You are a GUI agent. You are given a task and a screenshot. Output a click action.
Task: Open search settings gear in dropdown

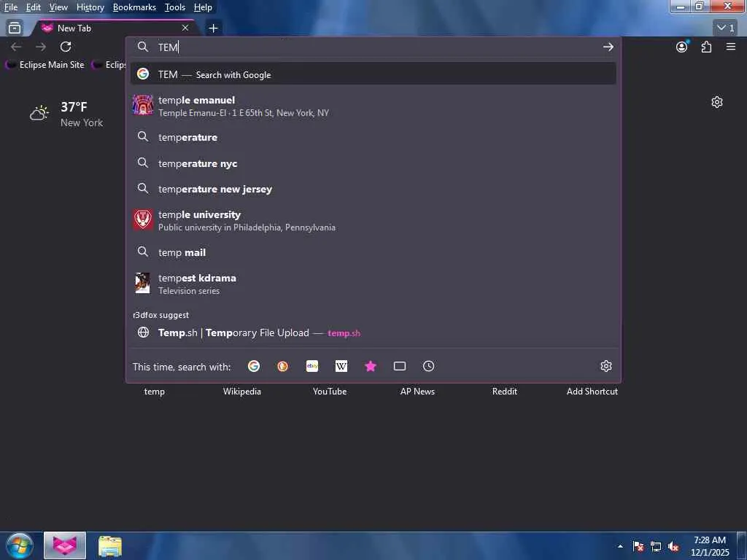coord(606,366)
